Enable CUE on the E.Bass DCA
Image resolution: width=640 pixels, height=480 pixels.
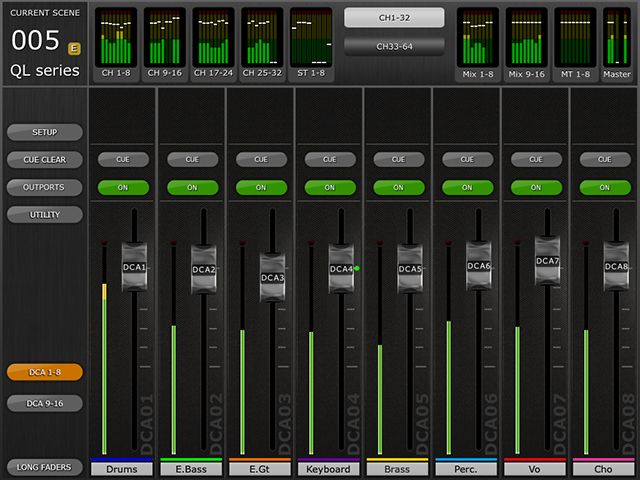coord(192,159)
